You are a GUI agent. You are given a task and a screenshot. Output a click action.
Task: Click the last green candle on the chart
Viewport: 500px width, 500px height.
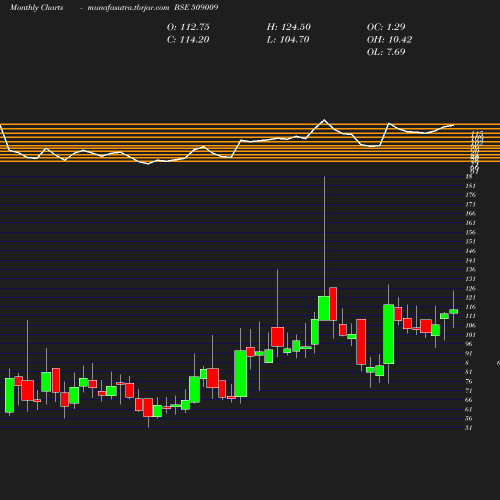pos(453,312)
